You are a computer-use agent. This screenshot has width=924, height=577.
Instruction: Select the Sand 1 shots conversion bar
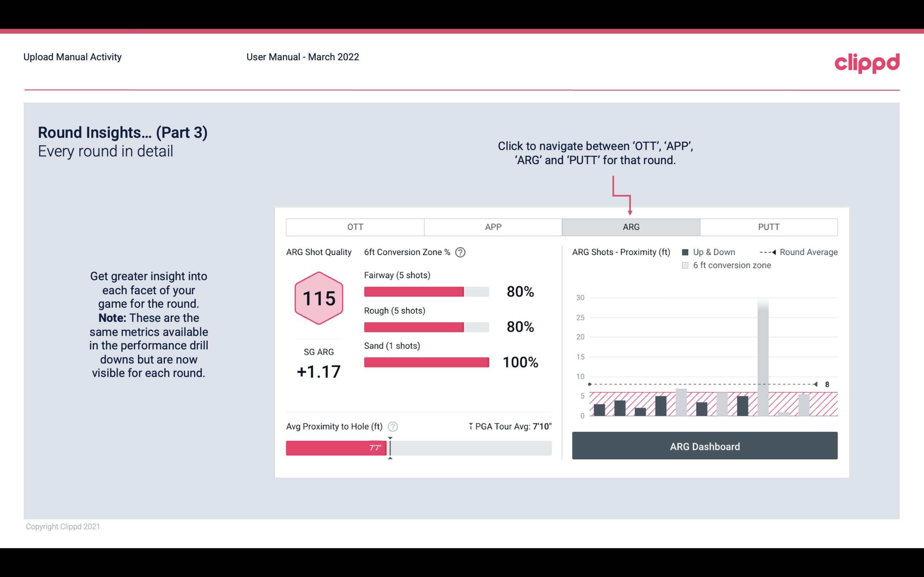coord(426,362)
